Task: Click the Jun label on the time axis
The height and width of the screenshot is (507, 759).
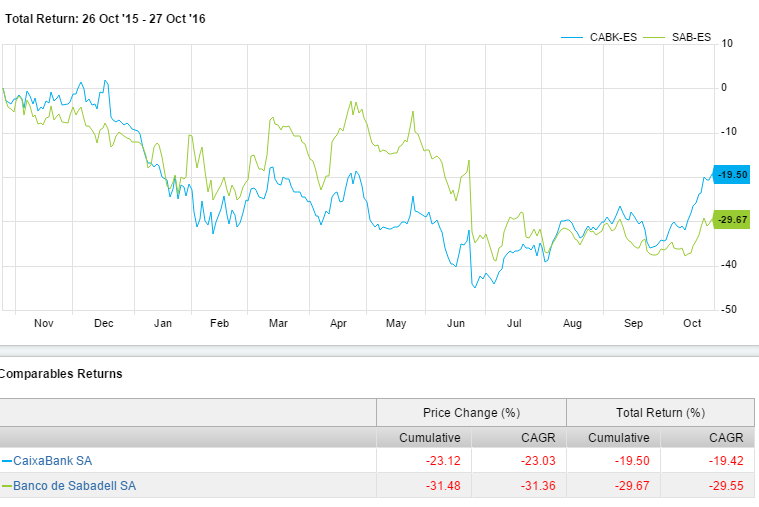Action: click(457, 324)
